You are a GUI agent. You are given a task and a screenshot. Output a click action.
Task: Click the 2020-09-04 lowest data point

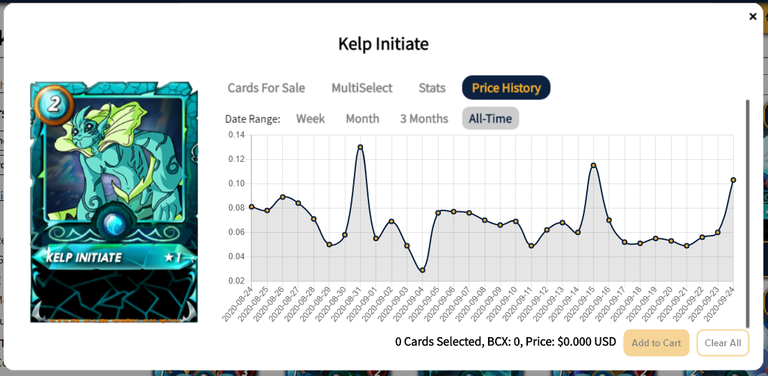tap(423, 270)
